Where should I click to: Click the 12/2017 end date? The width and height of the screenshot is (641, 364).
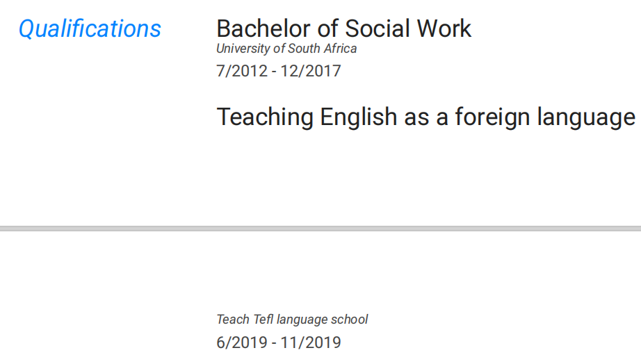[311, 71]
